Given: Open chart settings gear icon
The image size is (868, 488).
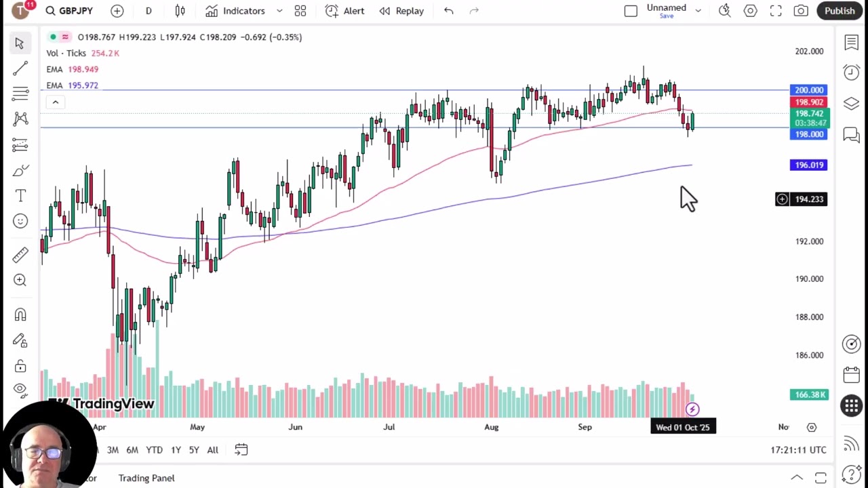Looking at the screenshot, I should point(750,11).
